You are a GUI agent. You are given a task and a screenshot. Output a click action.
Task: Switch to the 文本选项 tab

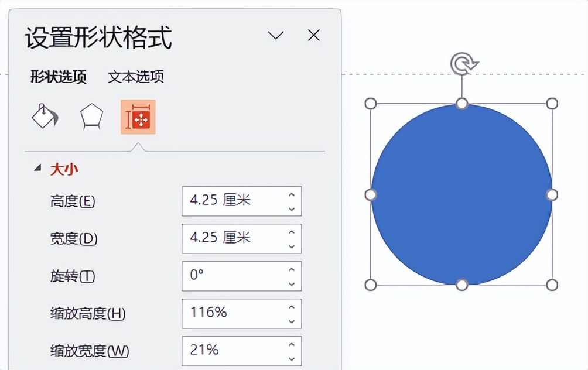coord(136,77)
